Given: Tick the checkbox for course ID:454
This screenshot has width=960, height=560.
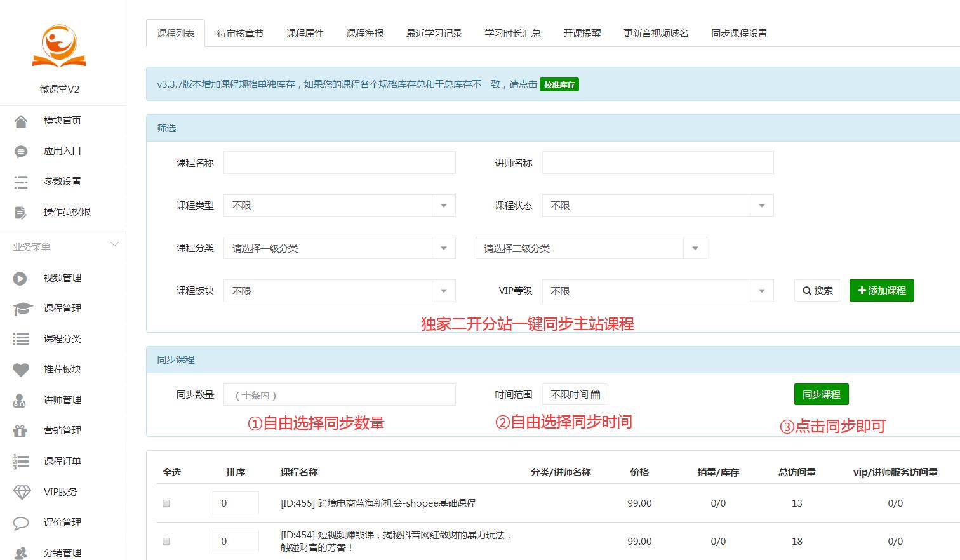Looking at the screenshot, I should (166, 541).
